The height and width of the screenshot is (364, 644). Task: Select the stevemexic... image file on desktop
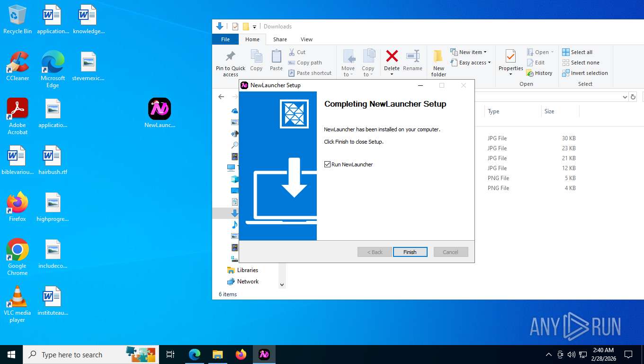point(89,66)
